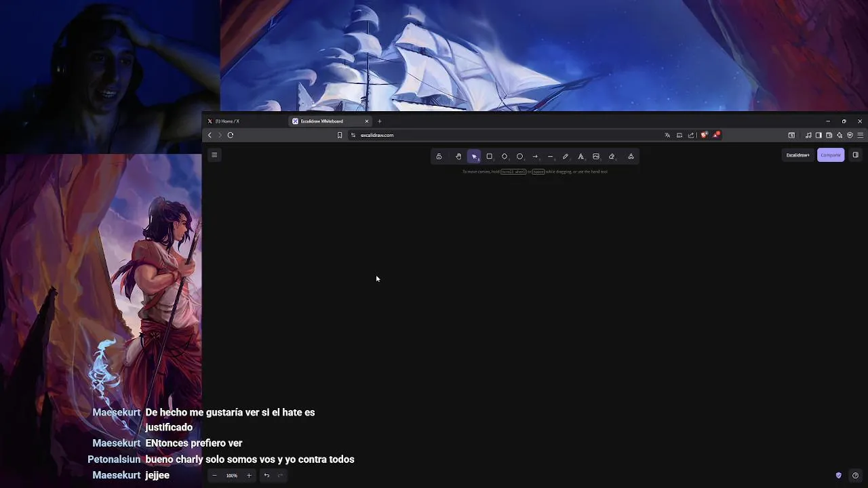Toggle the Excalidraw library sidebar panel
The image size is (868, 488).
[x=855, y=155]
